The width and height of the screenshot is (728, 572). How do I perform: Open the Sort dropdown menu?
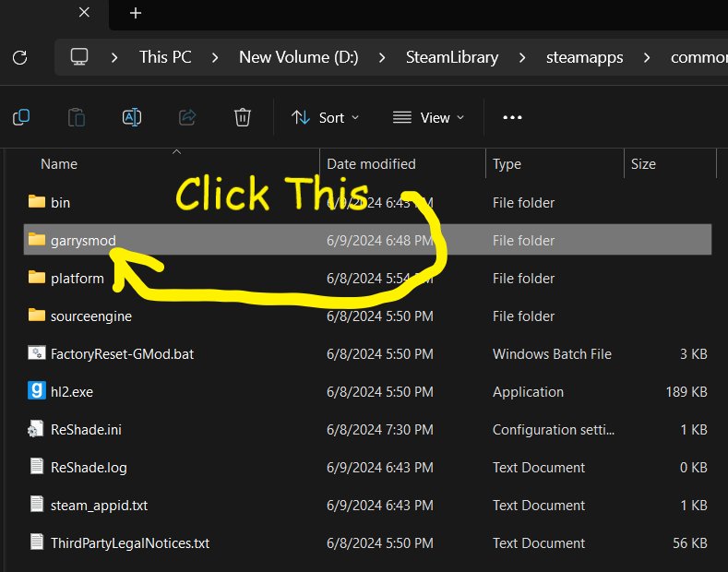click(x=326, y=117)
